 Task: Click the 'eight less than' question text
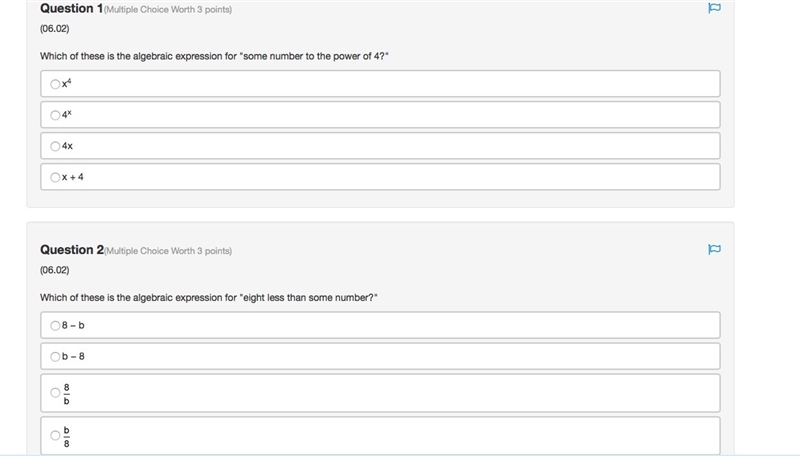pyautogui.click(x=209, y=297)
